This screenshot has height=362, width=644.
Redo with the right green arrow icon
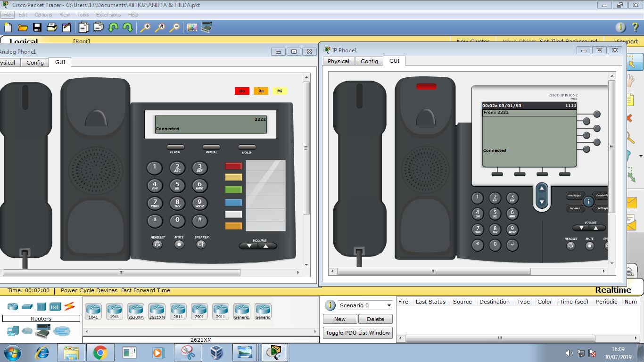tap(128, 27)
